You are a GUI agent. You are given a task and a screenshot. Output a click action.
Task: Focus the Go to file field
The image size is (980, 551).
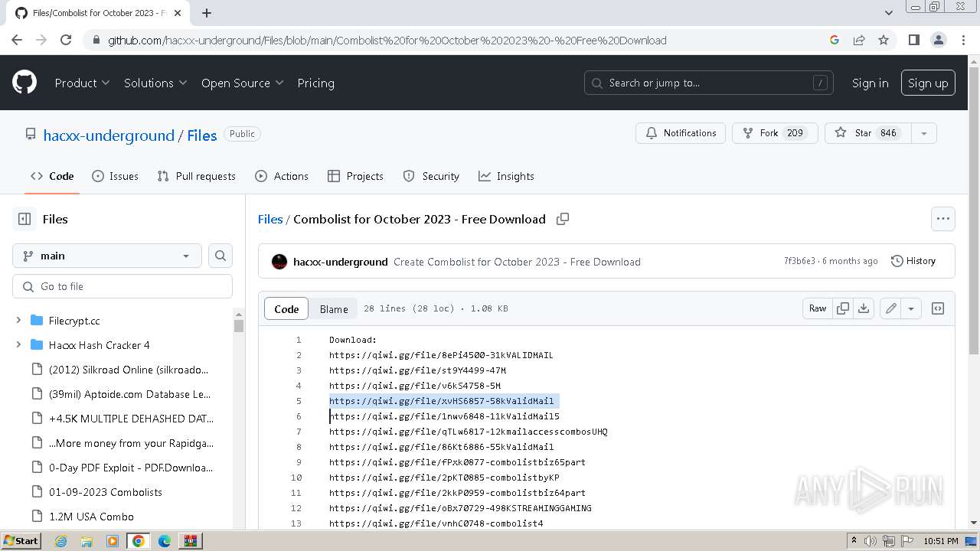point(122,286)
